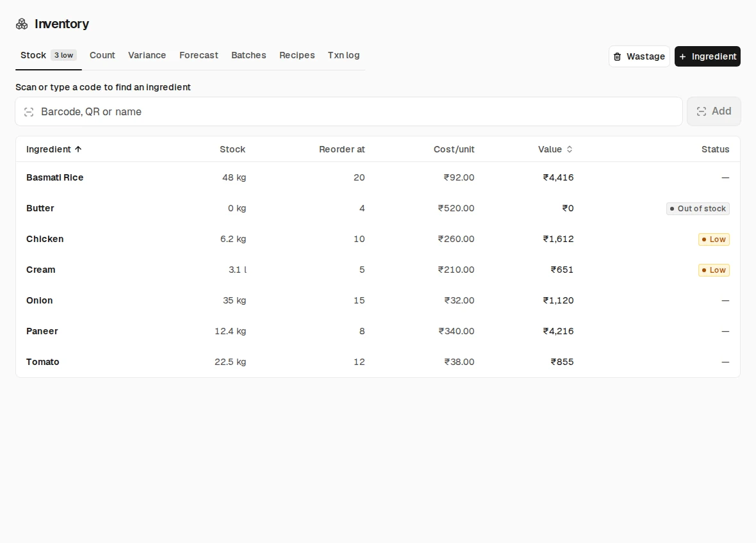Click the ₹38.00 cost cell
This screenshot has height=543, width=756.
tap(459, 362)
